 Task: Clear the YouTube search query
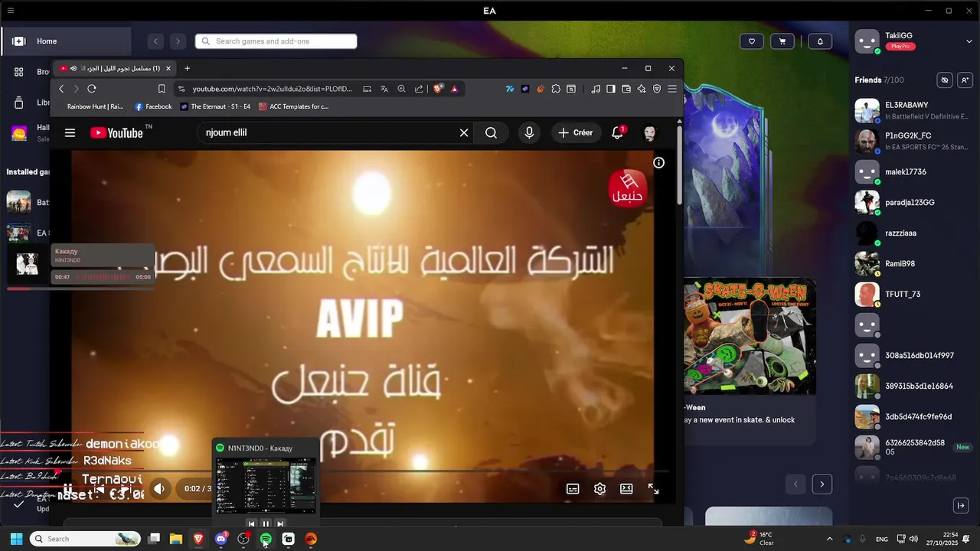464,132
